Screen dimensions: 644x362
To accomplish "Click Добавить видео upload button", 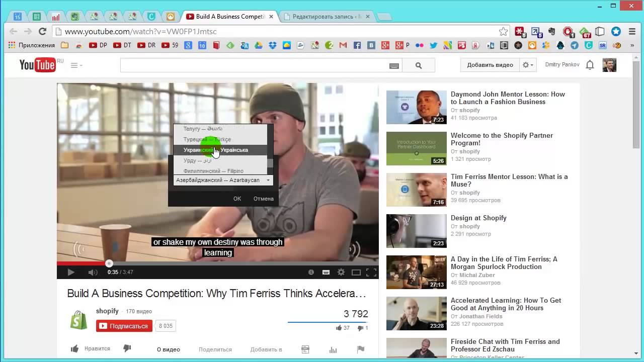I will click(x=490, y=65).
